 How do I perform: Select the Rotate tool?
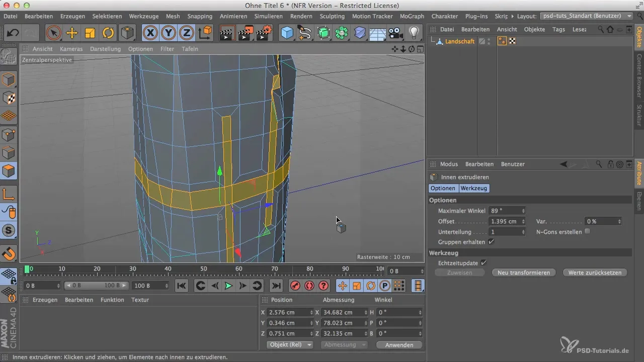pyautogui.click(x=108, y=33)
